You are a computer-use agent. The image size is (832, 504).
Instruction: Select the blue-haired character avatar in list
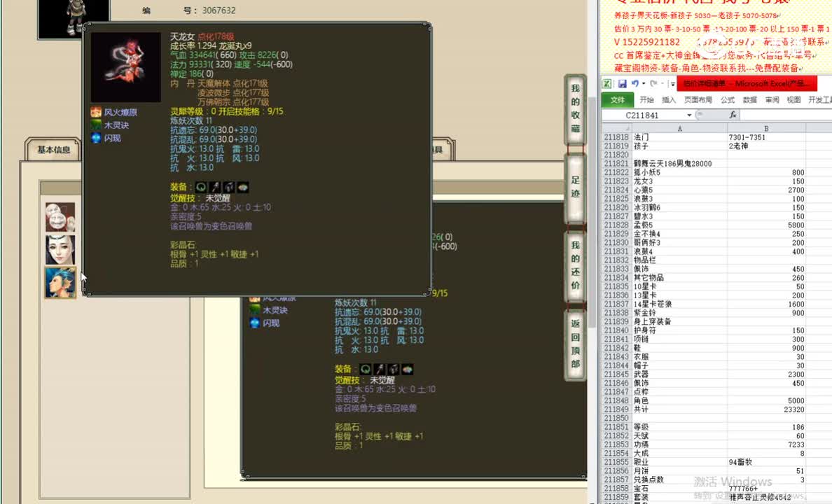tap(60, 282)
